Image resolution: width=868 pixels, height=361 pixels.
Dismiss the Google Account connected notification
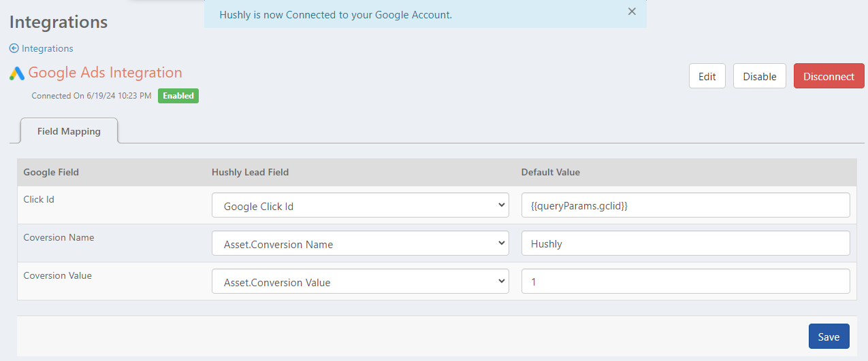click(x=632, y=12)
